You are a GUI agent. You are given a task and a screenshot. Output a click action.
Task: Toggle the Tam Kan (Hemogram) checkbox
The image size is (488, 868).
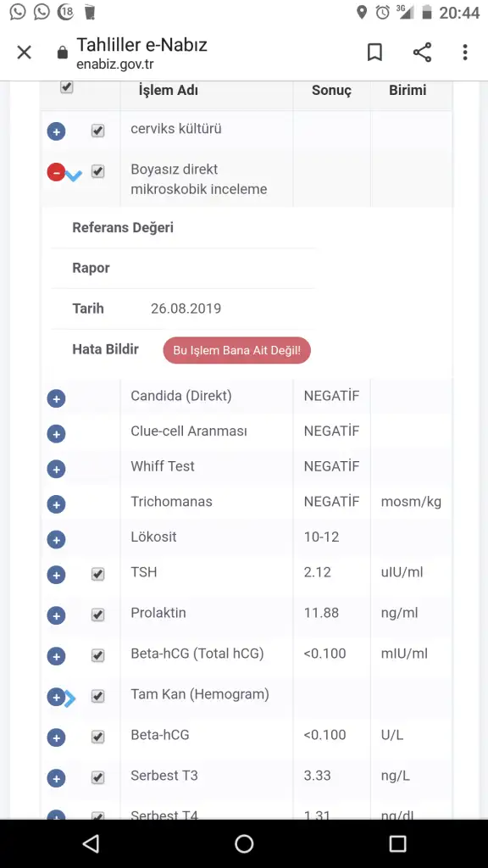[98, 697]
